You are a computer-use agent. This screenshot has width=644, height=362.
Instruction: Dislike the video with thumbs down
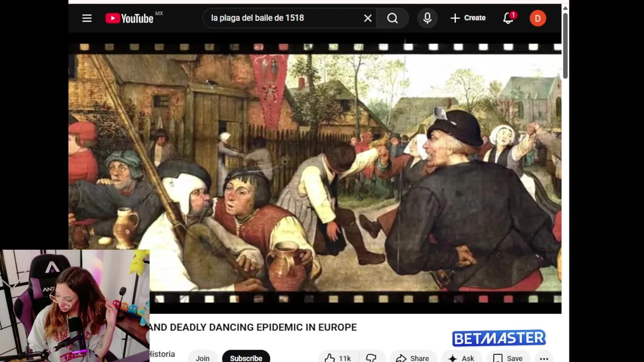coord(371,358)
